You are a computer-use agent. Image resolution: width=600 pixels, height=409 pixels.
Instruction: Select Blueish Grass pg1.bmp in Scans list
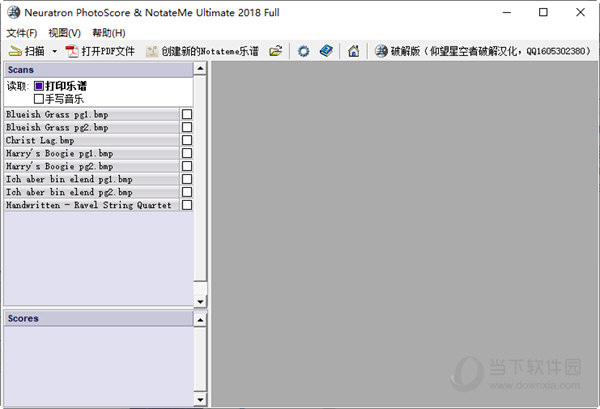click(x=92, y=114)
